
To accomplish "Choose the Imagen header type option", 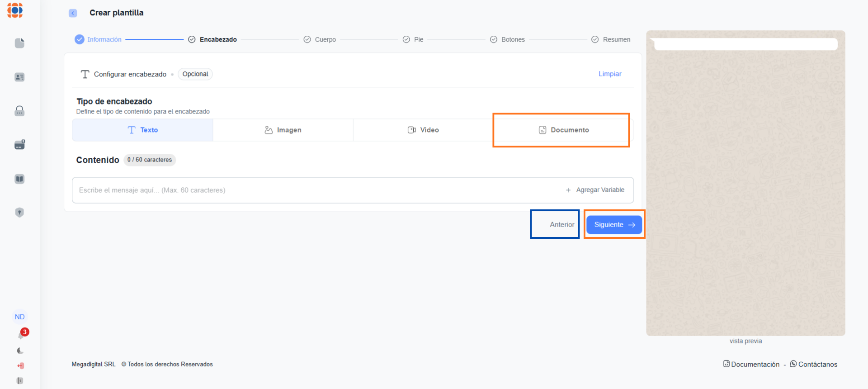I will tap(283, 130).
